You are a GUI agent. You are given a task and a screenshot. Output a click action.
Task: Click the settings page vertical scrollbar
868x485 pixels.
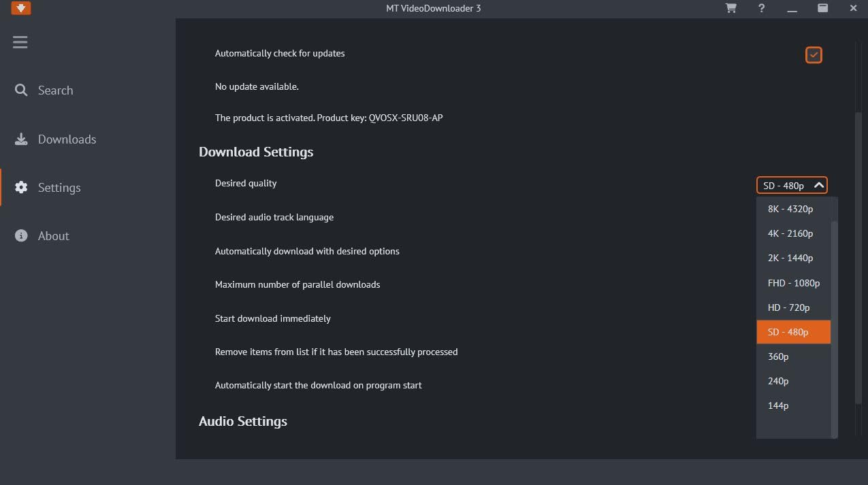[x=858, y=257]
